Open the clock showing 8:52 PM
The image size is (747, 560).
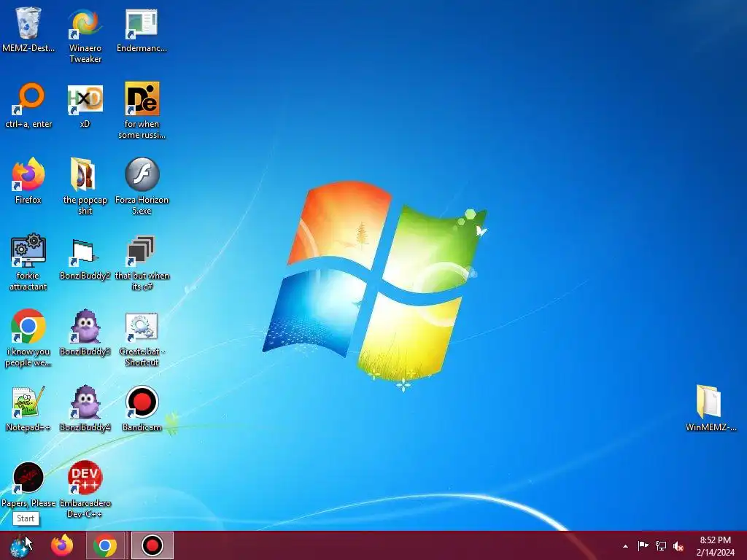[x=715, y=545]
